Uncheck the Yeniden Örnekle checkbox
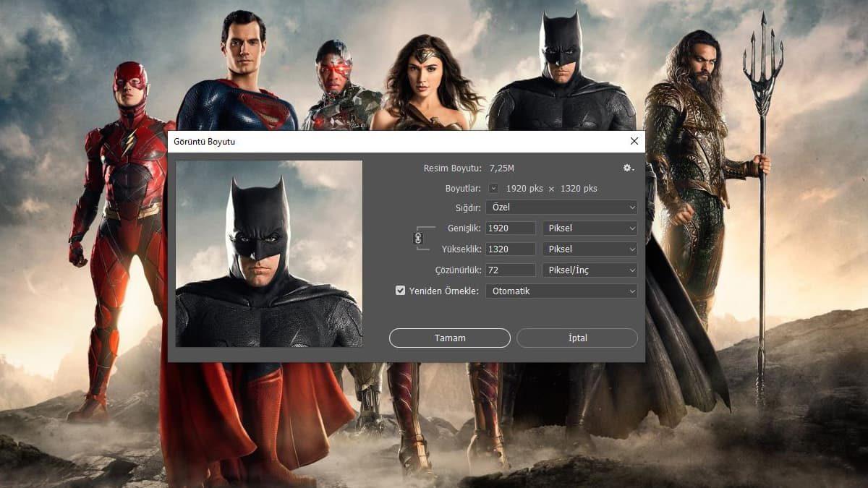 400,291
